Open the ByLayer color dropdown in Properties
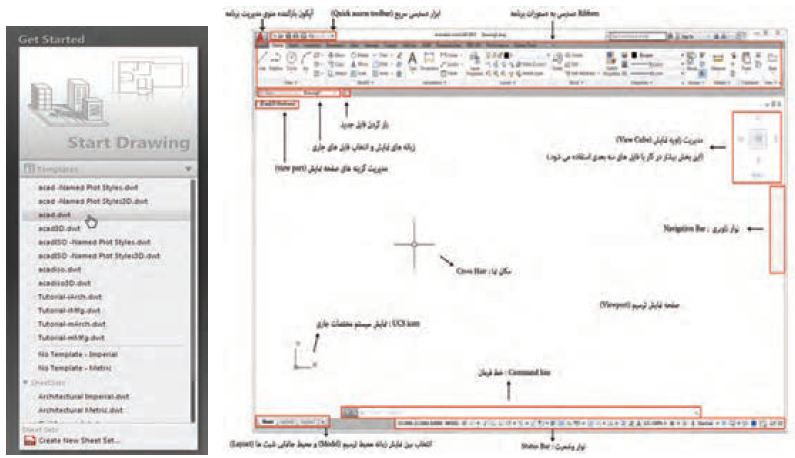The image size is (795, 458). [x=682, y=55]
